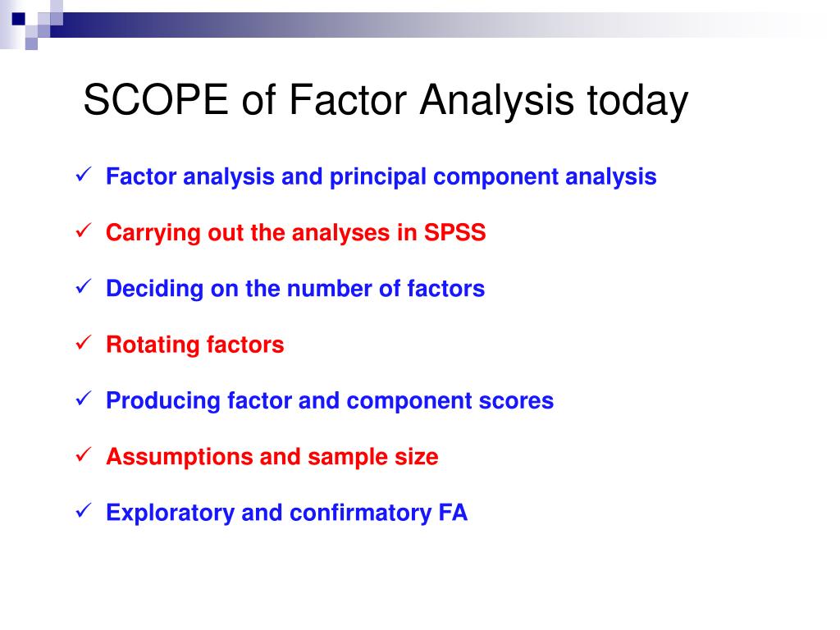
Task: Click the text Factor analysis and principal component analysis
Action: (381, 177)
